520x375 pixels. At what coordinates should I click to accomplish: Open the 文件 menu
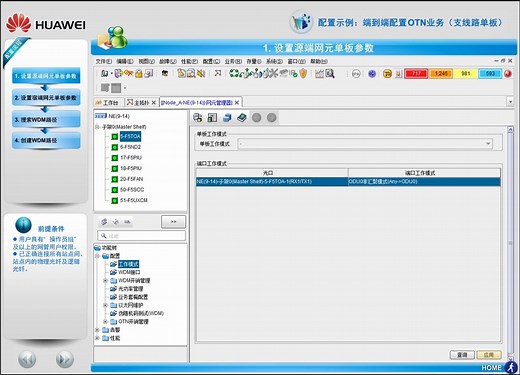coord(104,61)
